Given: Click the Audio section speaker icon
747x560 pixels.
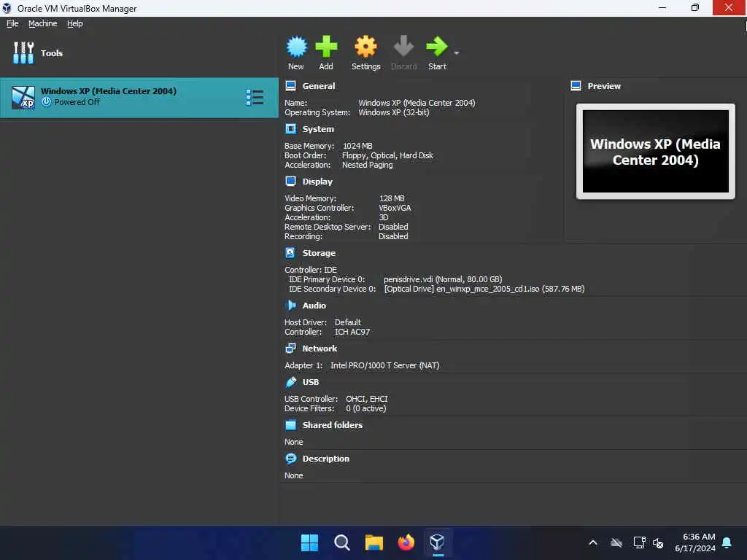Looking at the screenshot, I should pyautogui.click(x=290, y=305).
